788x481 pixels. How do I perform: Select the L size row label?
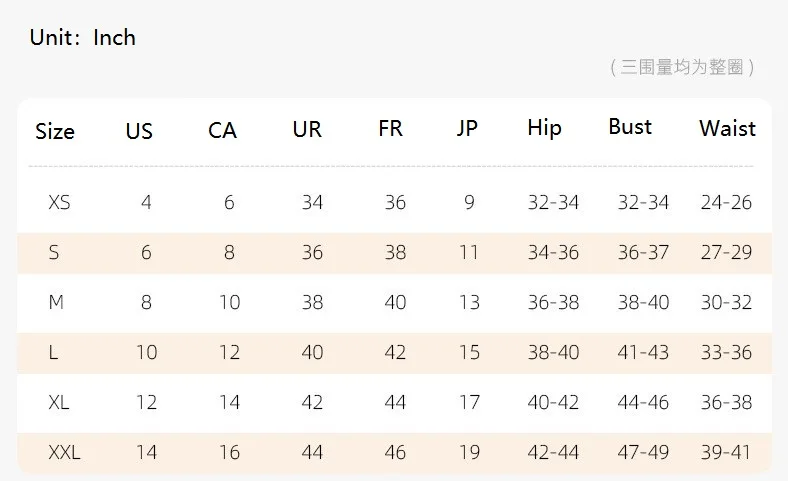click(53, 352)
